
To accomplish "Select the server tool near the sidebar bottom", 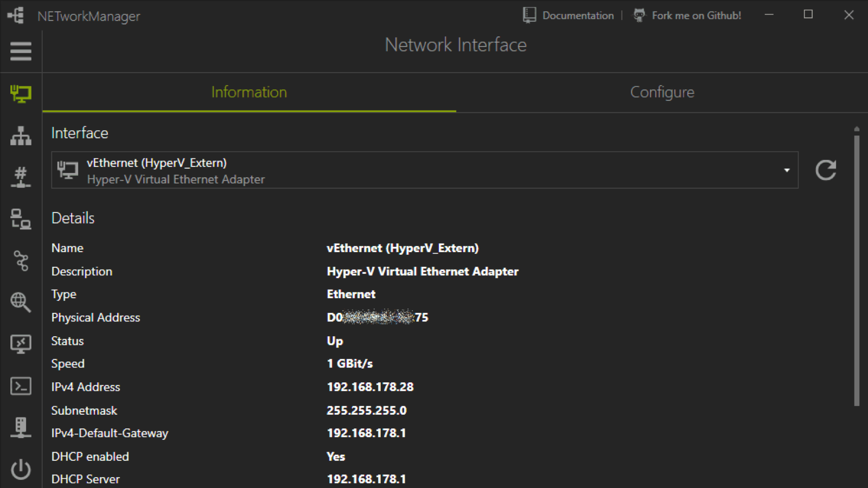I will (x=21, y=427).
